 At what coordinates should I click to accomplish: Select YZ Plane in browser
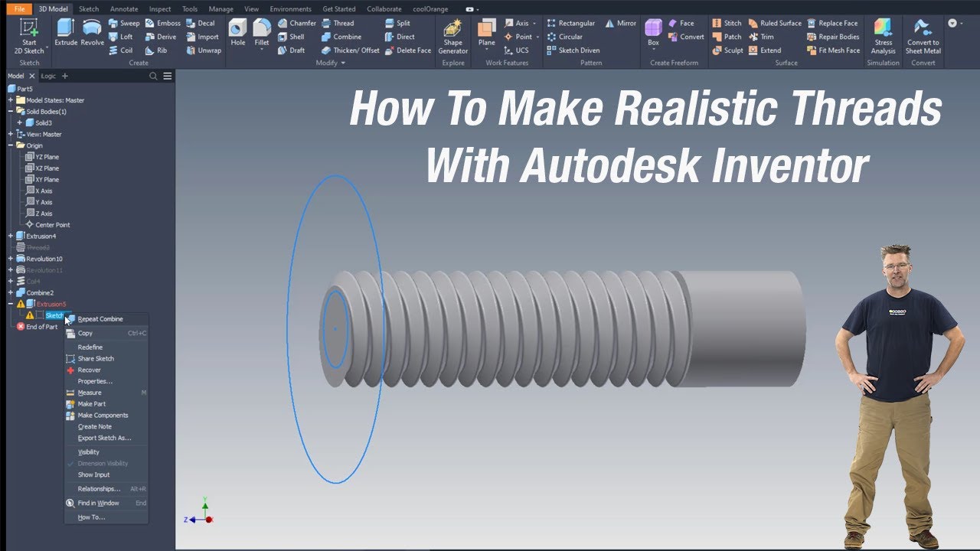point(42,157)
